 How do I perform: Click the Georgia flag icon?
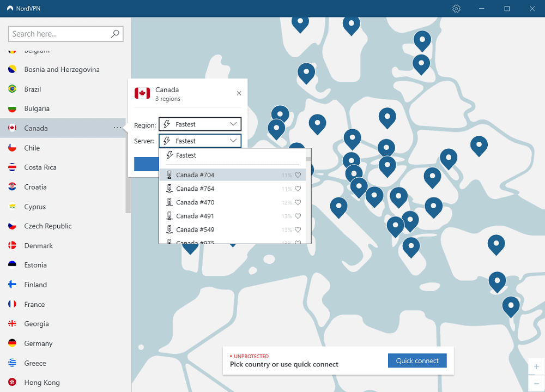(12, 323)
